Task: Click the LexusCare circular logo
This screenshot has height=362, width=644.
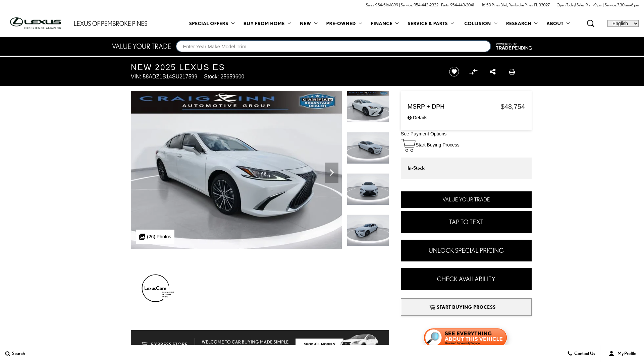Action: pyautogui.click(x=158, y=288)
